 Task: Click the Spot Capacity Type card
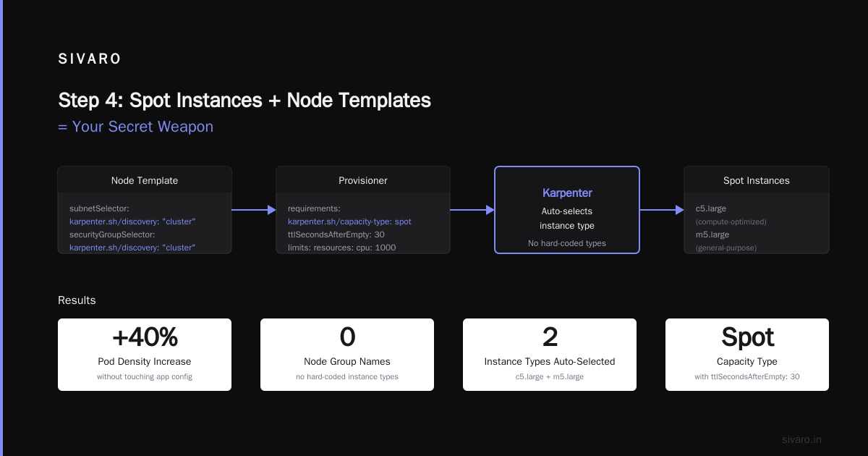(747, 355)
